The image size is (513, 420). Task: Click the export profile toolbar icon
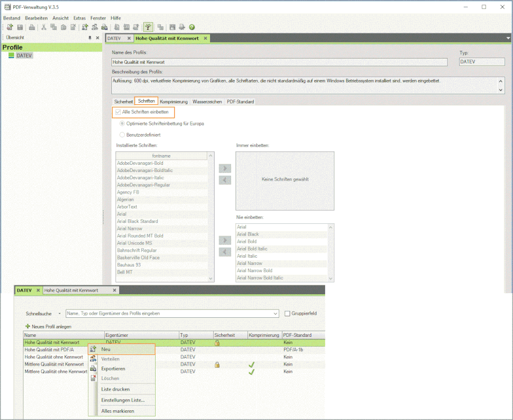[104, 27]
